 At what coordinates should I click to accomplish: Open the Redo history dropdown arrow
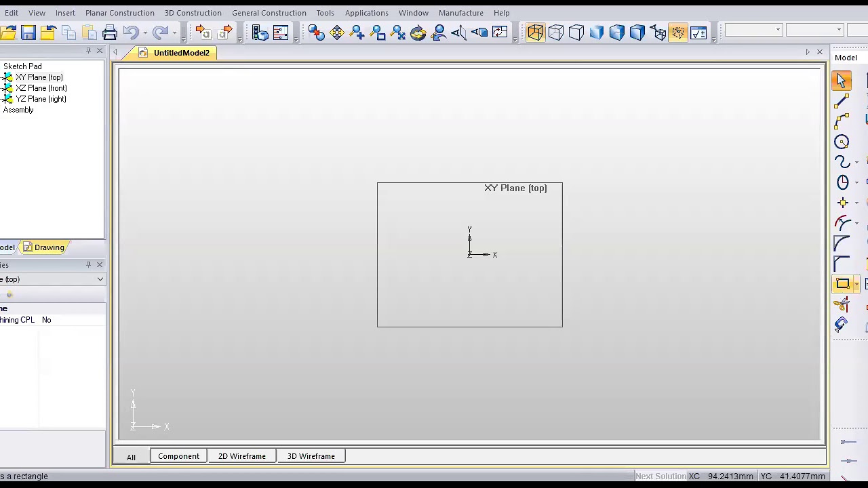point(174,33)
